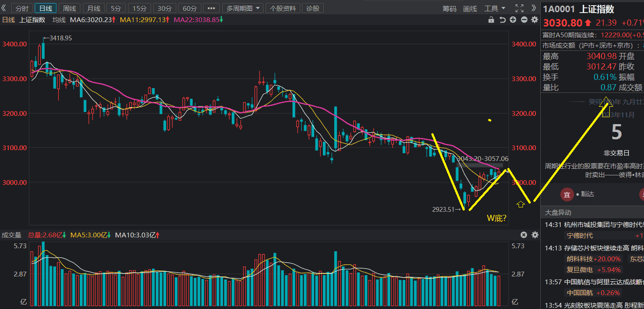Click 3043.20-3057.06 gap label

coord(483,159)
